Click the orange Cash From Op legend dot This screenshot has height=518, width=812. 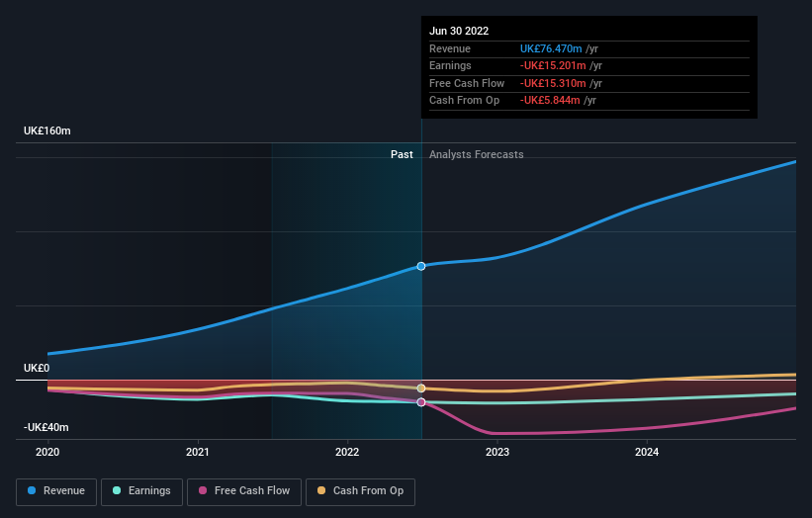(x=321, y=490)
